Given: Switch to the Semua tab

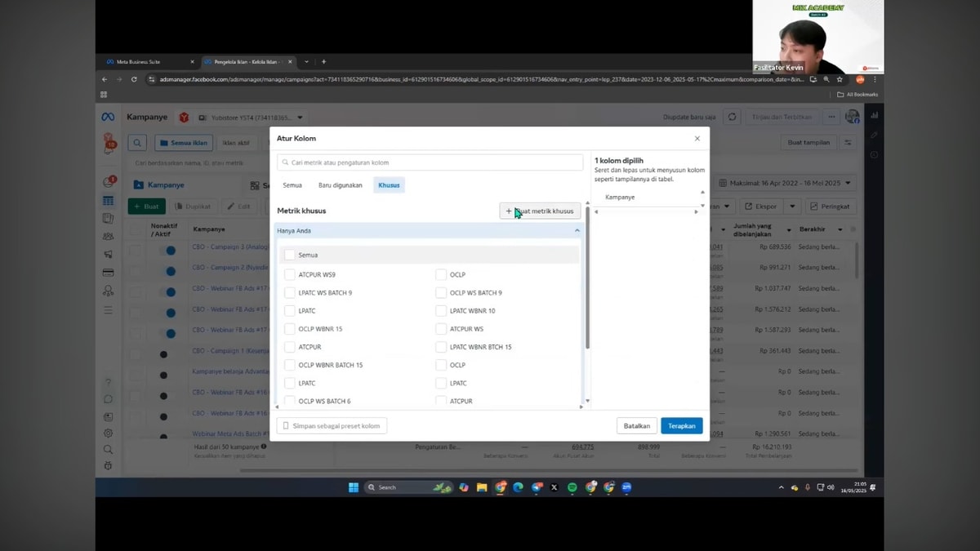Looking at the screenshot, I should tap(292, 185).
